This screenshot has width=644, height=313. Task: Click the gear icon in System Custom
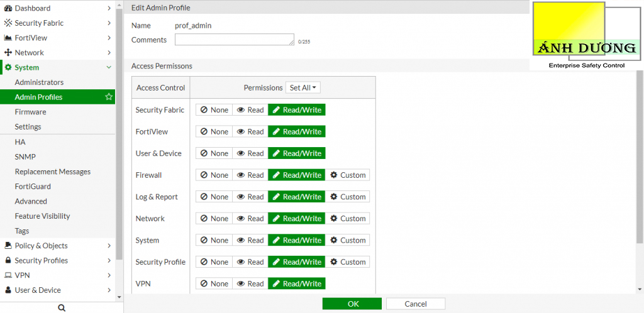(x=334, y=240)
